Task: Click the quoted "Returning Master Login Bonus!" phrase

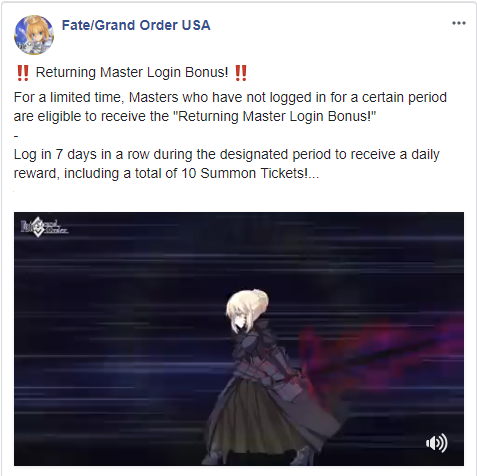Action: click(x=276, y=116)
